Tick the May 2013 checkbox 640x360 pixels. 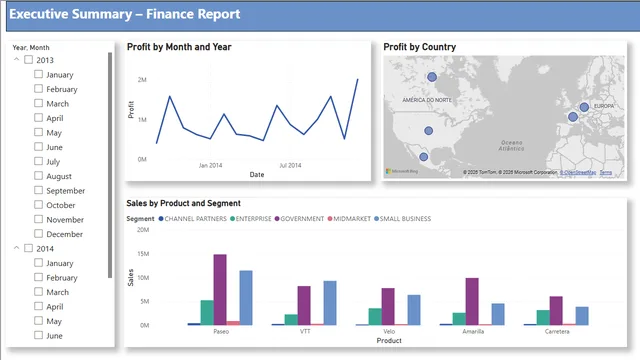point(38,132)
